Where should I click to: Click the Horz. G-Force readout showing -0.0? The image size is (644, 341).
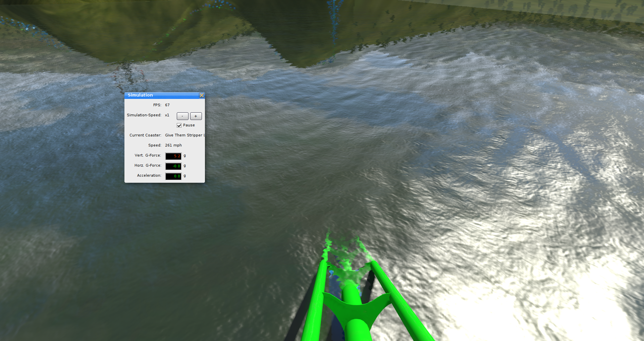pos(173,166)
